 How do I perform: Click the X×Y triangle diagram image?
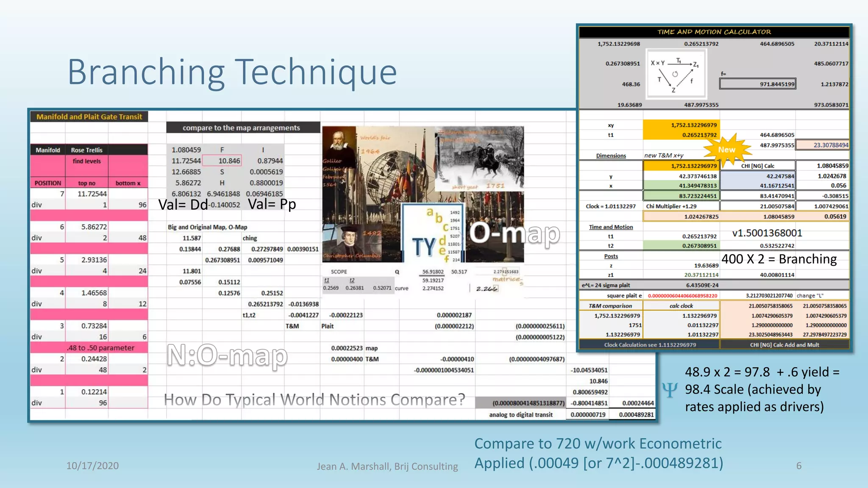(676, 74)
